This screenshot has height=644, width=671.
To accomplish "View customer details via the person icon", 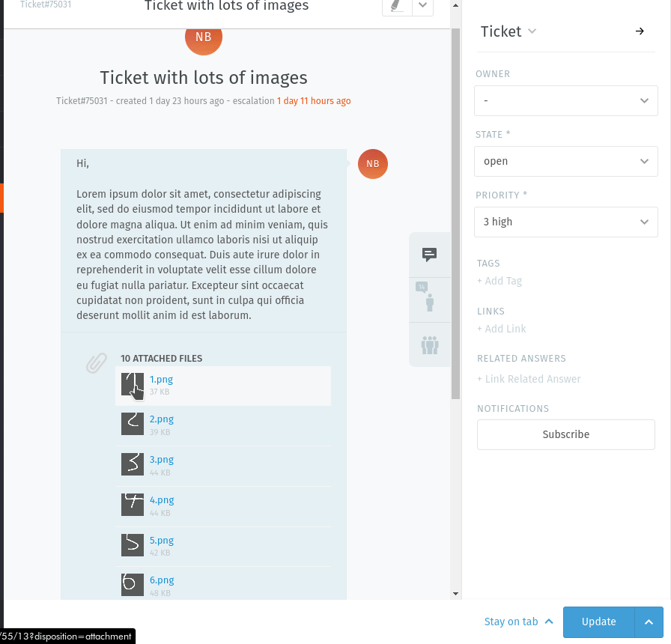I will [x=429, y=300].
